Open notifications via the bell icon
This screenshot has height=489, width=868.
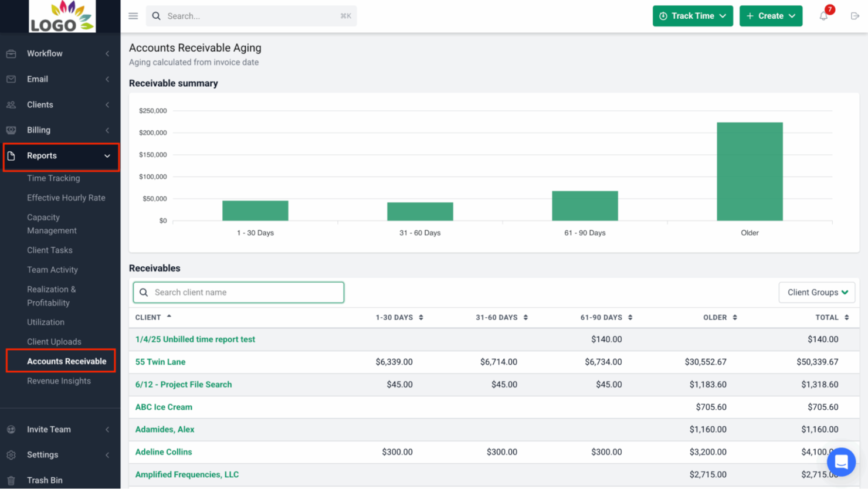click(823, 16)
